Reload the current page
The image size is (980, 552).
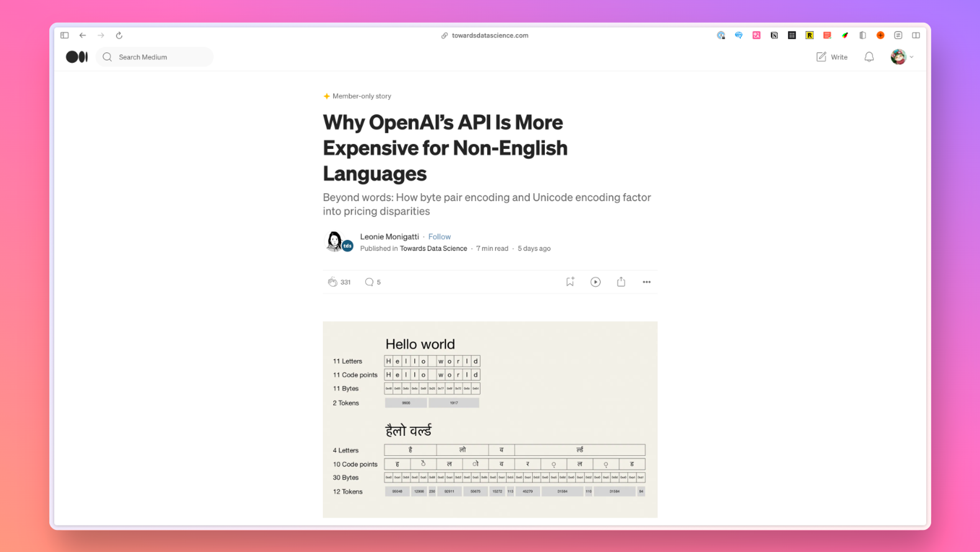[119, 35]
